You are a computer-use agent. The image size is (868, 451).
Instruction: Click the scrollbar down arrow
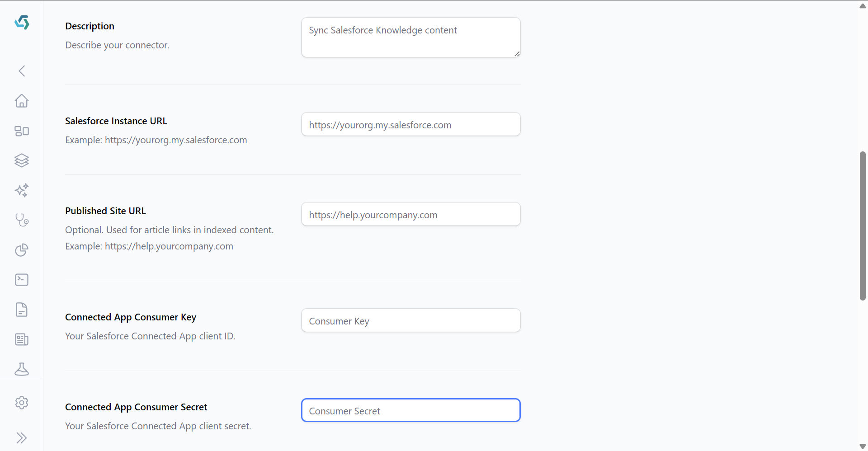[863, 446]
